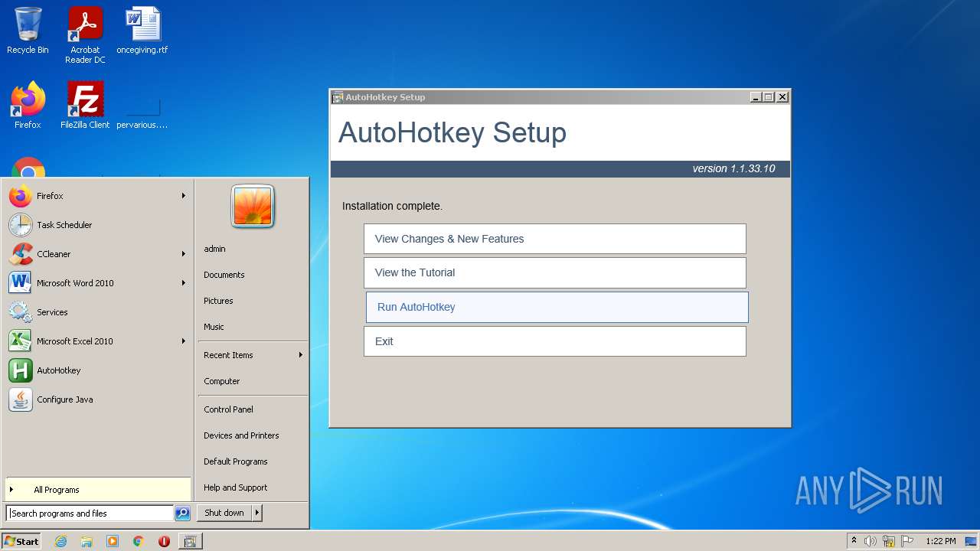Open the Shut down options arrow
The height and width of the screenshot is (551, 980).
click(x=257, y=513)
